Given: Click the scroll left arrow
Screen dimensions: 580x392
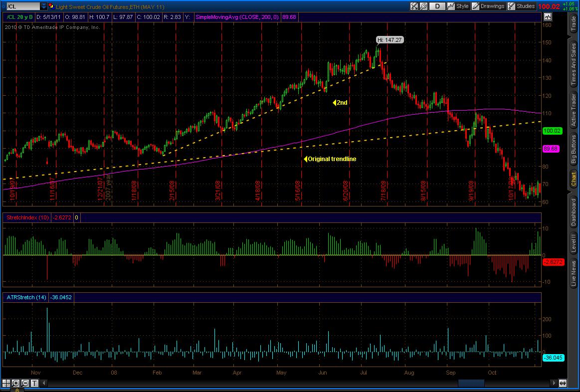Looking at the screenshot, I should (x=44, y=383).
